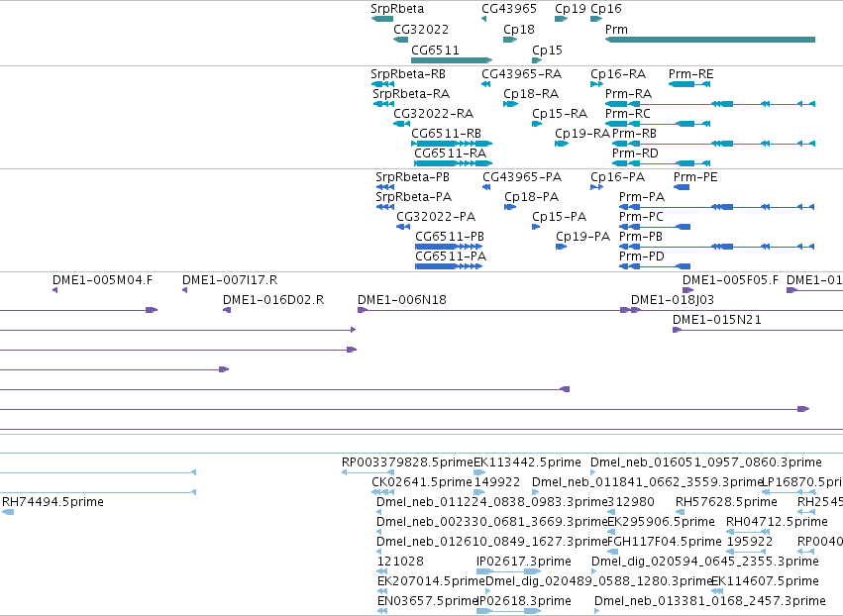The width and height of the screenshot is (843, 616).
Task: Click the RH04712.5prime cDNA label
Action: 777,523
